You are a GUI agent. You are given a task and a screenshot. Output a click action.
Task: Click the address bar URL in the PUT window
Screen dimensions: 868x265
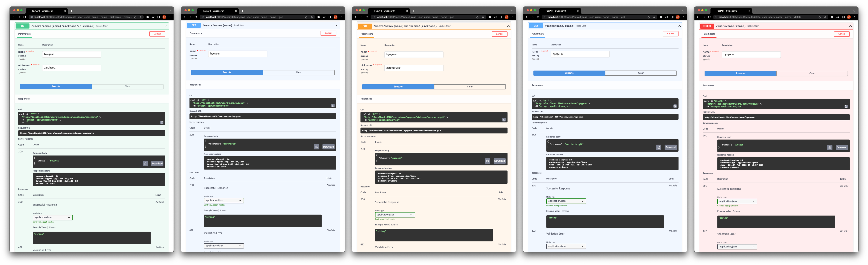(x=415, y=17)
